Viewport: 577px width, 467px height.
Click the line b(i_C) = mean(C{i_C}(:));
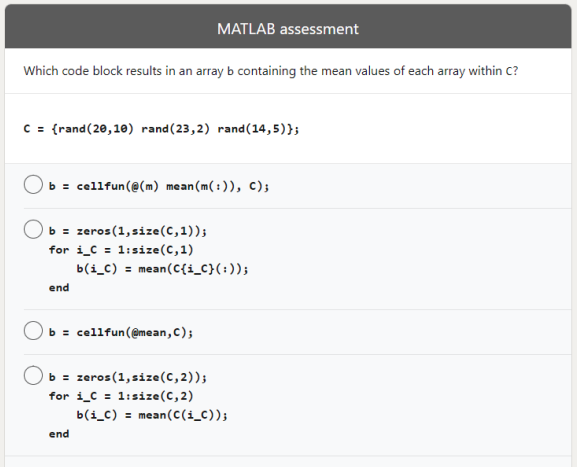[x=162, y=269]
